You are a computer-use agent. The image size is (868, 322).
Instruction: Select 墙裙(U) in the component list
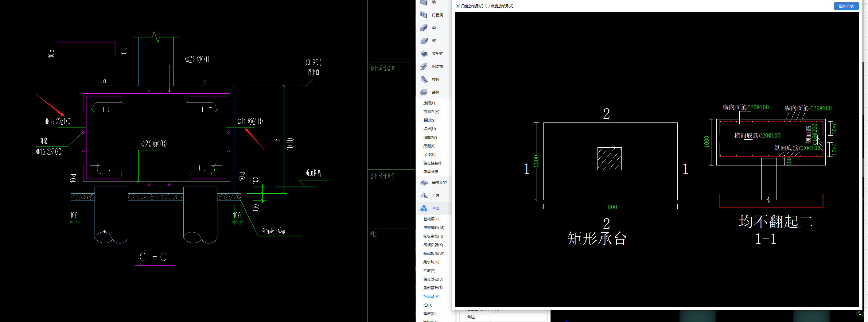click(x=429, y=129)
